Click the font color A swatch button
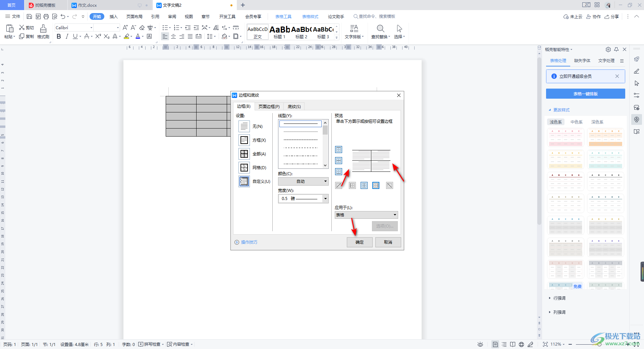Viewport: 644px width, 349px height. coord(138,37)
